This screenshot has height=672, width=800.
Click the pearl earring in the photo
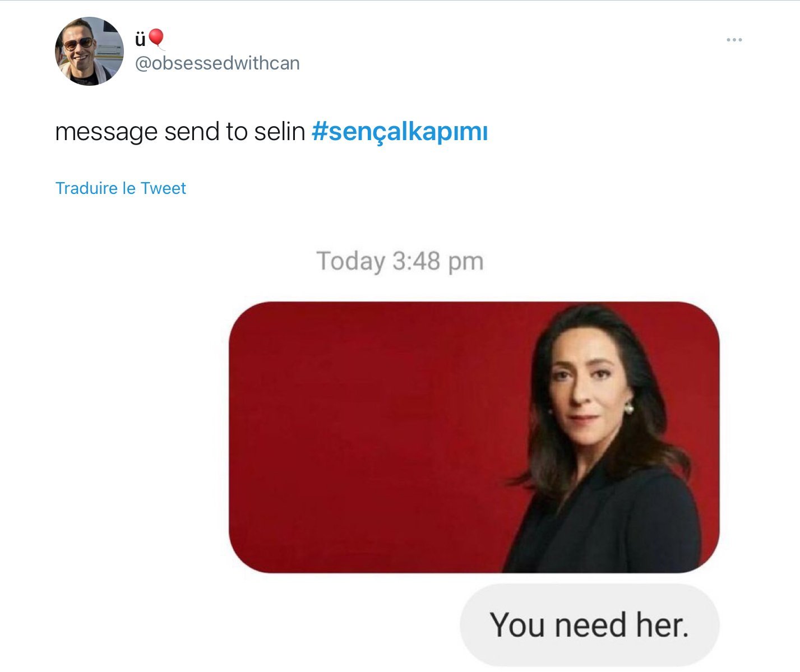(x=629, y=409)
